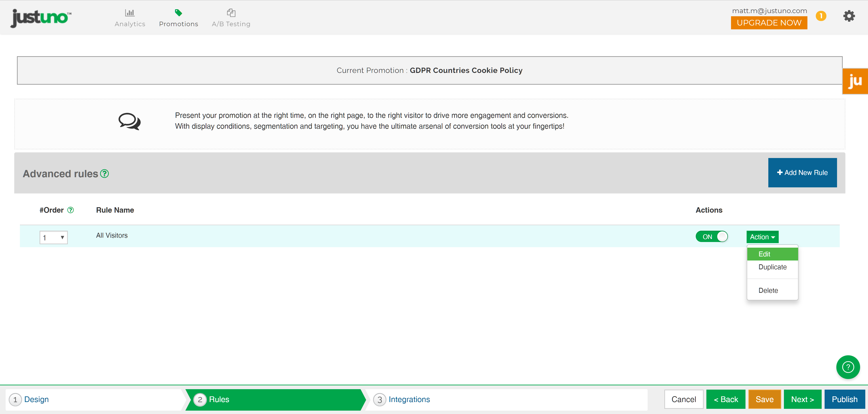Click Advanced rules help question icon
Screen dimensions: 868x414
point(104,174)
